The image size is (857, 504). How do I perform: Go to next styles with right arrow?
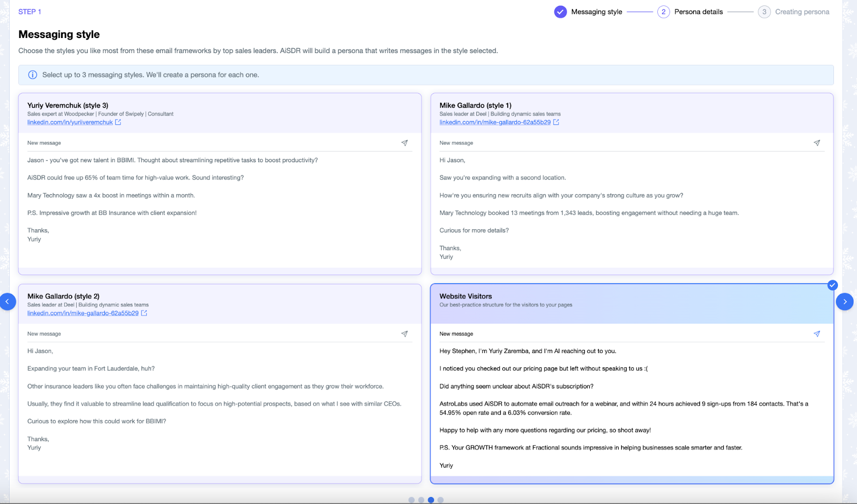click(x=845, y=302)
